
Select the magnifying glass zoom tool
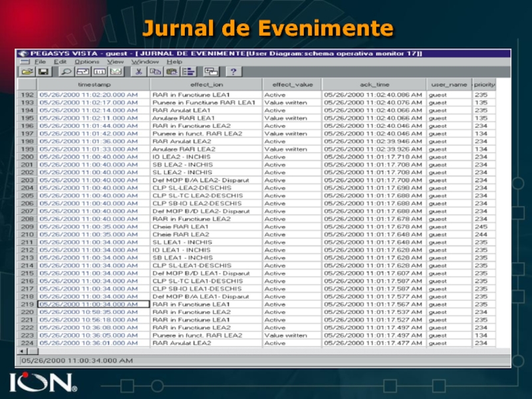coord(66,72)
